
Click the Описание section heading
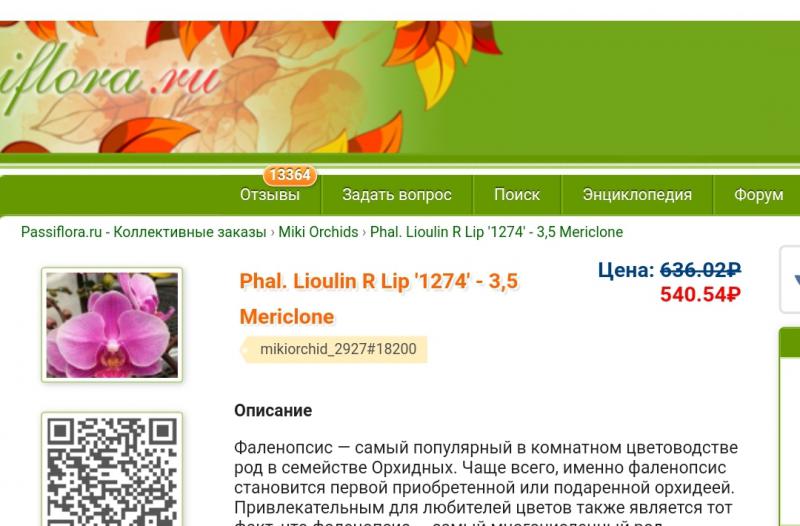click(x=273, y=410)
